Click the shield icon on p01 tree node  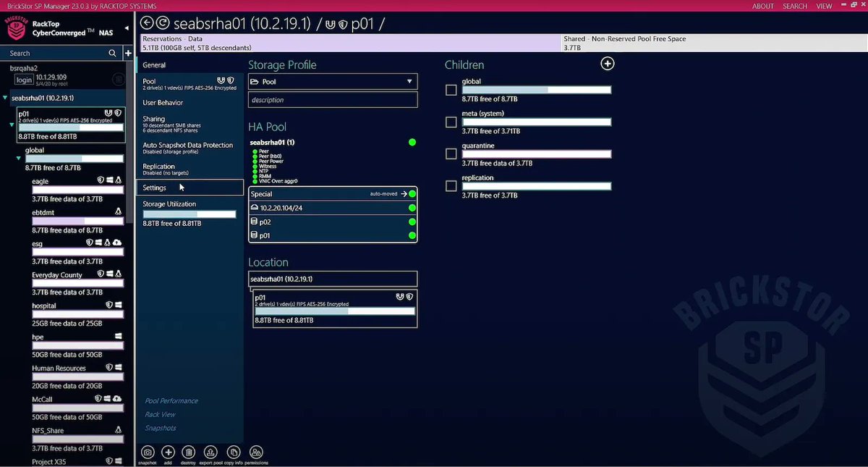tap(117, 113)
